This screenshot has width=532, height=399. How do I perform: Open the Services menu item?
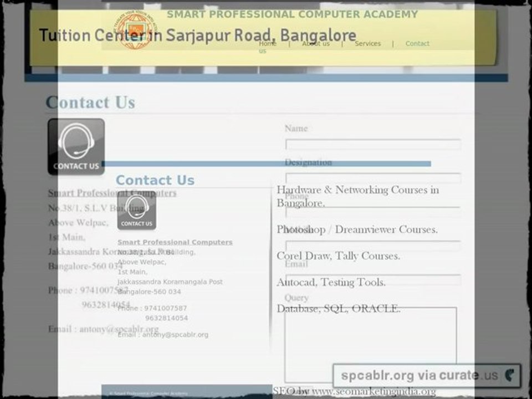tap(368, 43)
